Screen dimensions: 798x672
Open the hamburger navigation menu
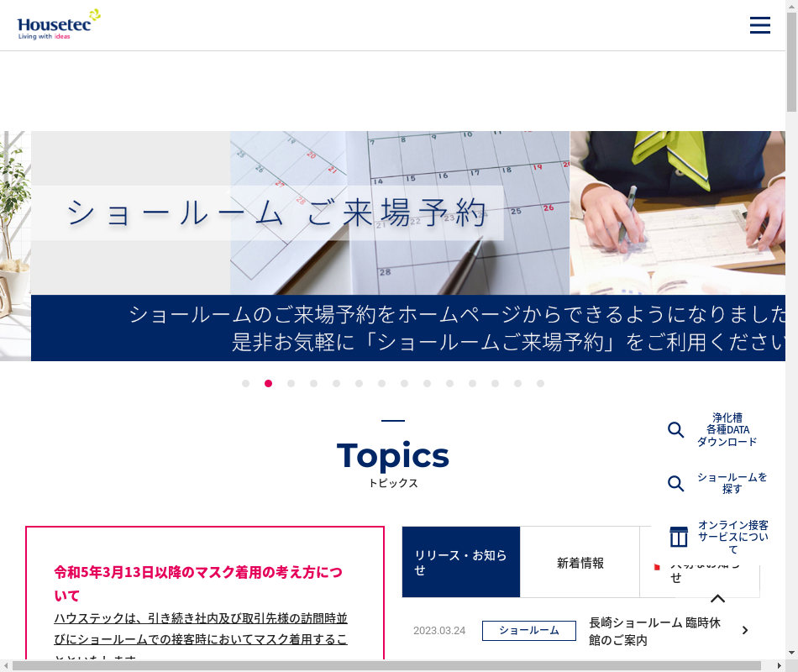(x=759, y=25)
